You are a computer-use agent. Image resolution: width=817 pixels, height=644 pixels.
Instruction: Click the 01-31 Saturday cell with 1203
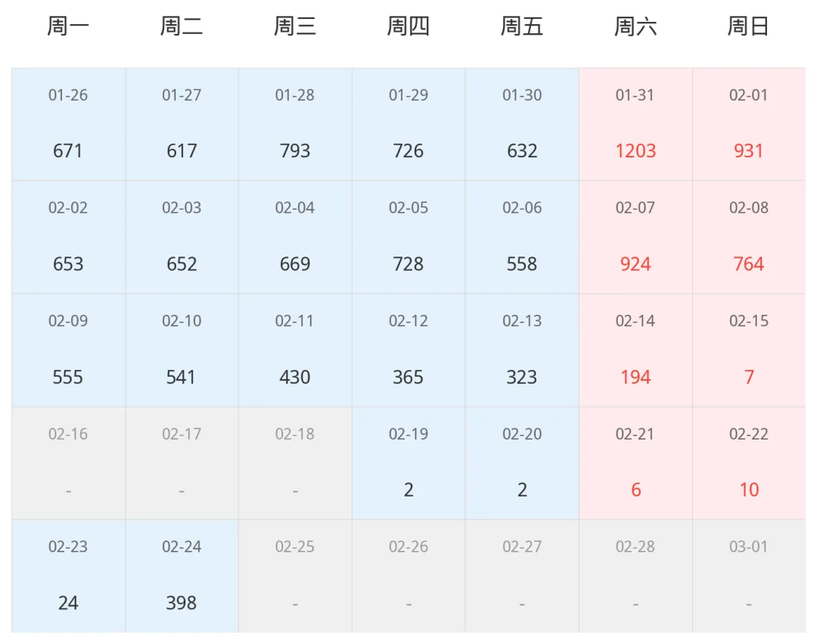(x=635, y=124)
